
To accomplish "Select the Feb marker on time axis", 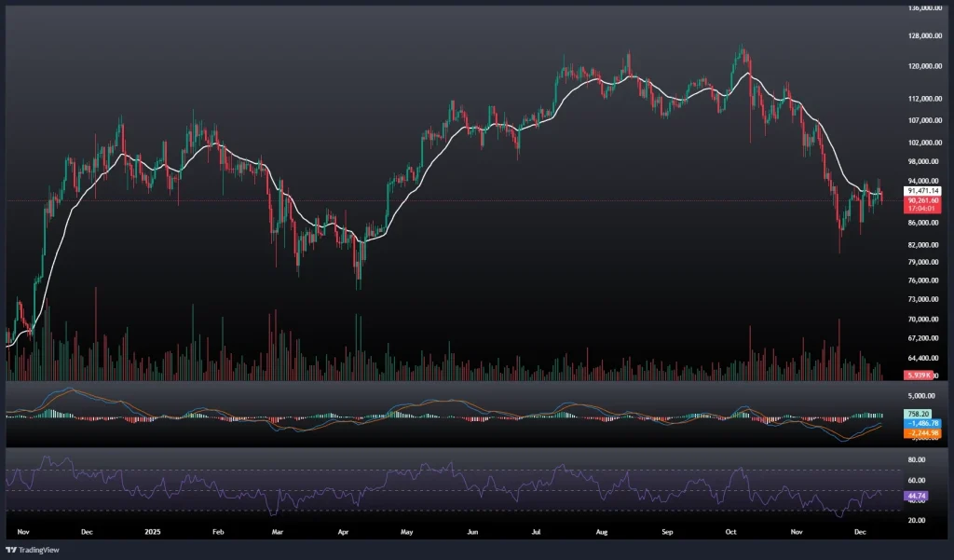I will click(218, 533).
